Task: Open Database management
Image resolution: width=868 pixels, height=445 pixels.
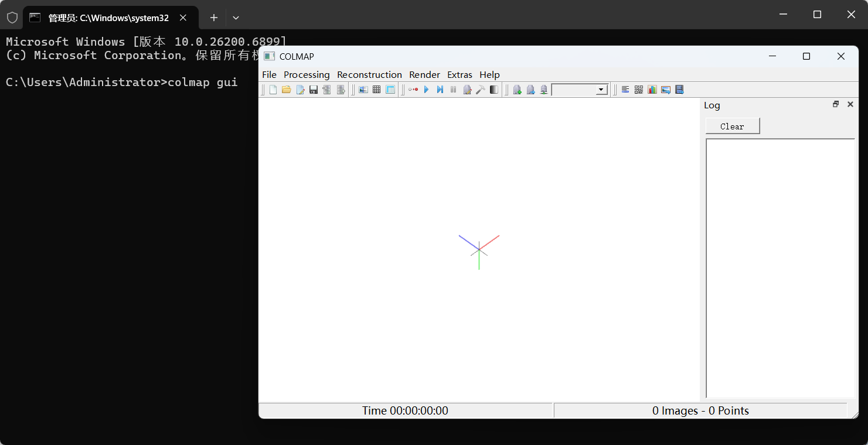Action: [390, 89]
